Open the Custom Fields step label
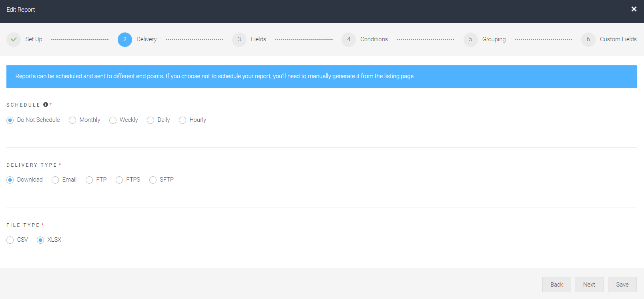The image size is (644, 299). tap(618, 39)
